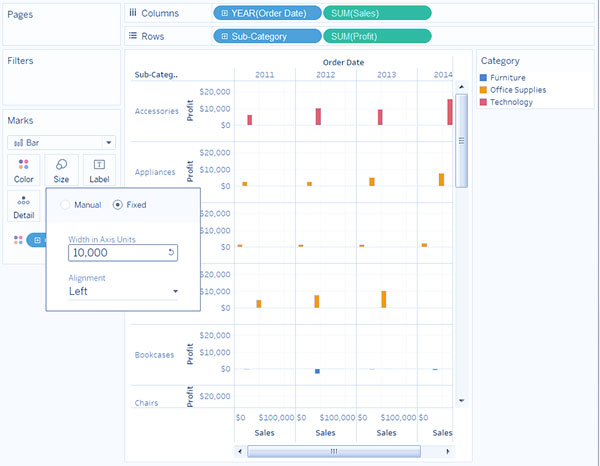The width and height of the screenshot is (600, 466).
Task: Open the Color marks card
Action: 23,171
